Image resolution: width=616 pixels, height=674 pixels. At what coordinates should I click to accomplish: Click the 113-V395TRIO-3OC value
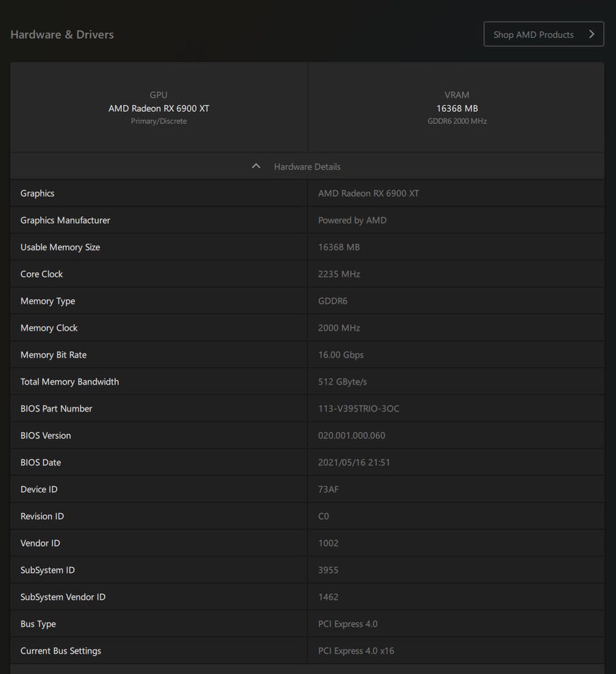point(359,408)
